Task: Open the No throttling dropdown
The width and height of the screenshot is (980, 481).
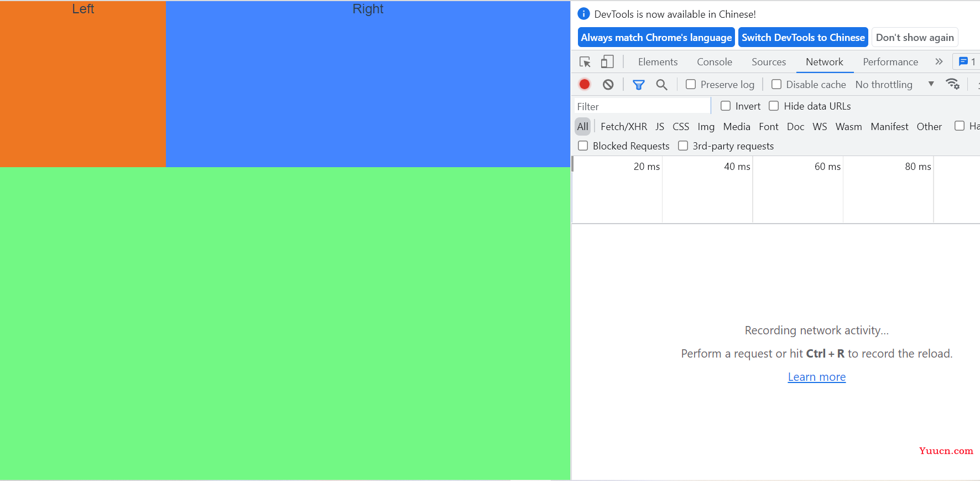Action: point(895,84)
